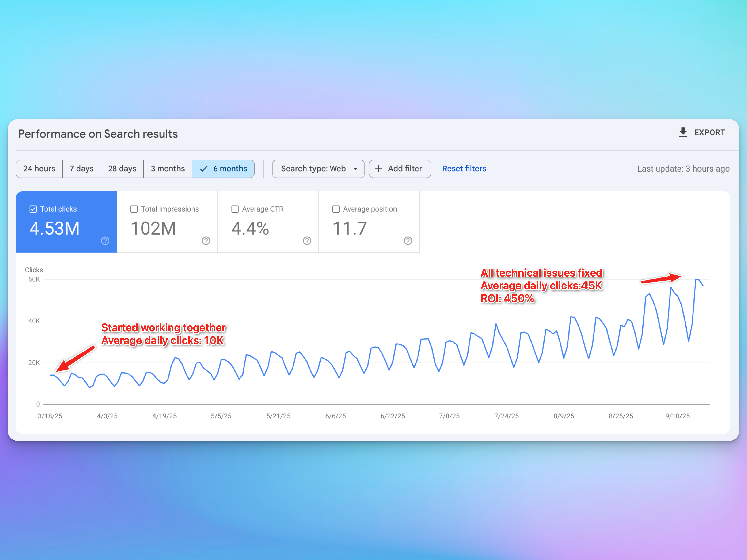Click the plus icon in Add filter
Image resolution: width=747 pixels, height=560 pixels.
click(x=379, y=169)
